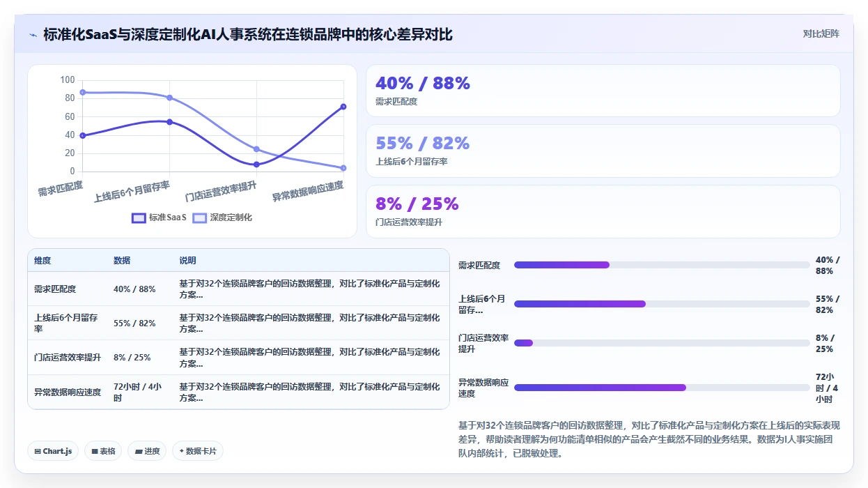Click the 标准SaaS point at 门店运营效率提升
The width and height of the screenshot is (868, 488).
coord(256,165)
